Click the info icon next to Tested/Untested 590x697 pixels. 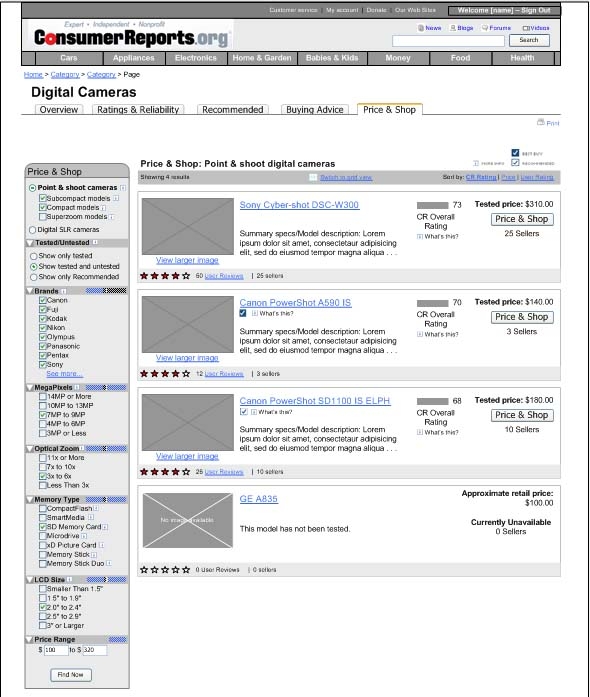95,242
